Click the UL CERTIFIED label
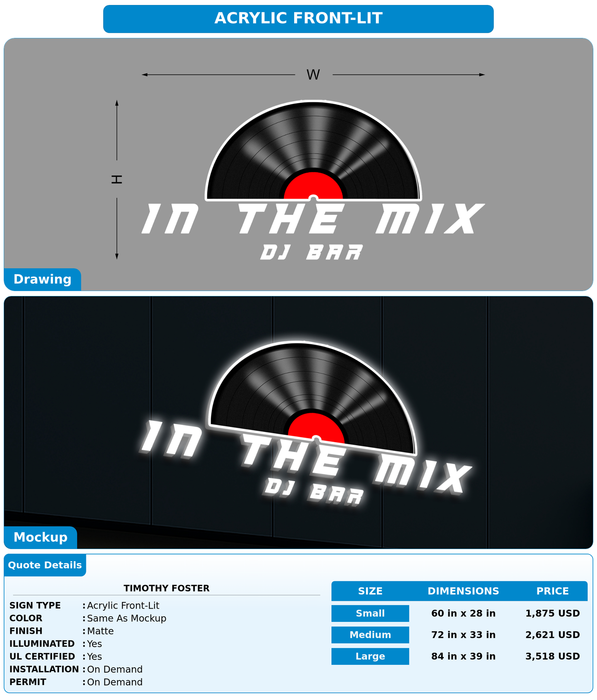 pyautogui.click(x=43, y=657)
